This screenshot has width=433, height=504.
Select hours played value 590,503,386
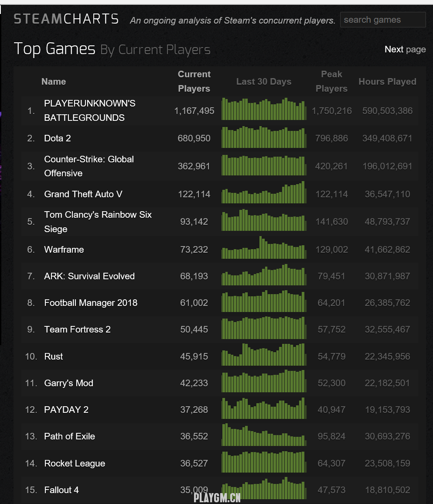[387, 111]
